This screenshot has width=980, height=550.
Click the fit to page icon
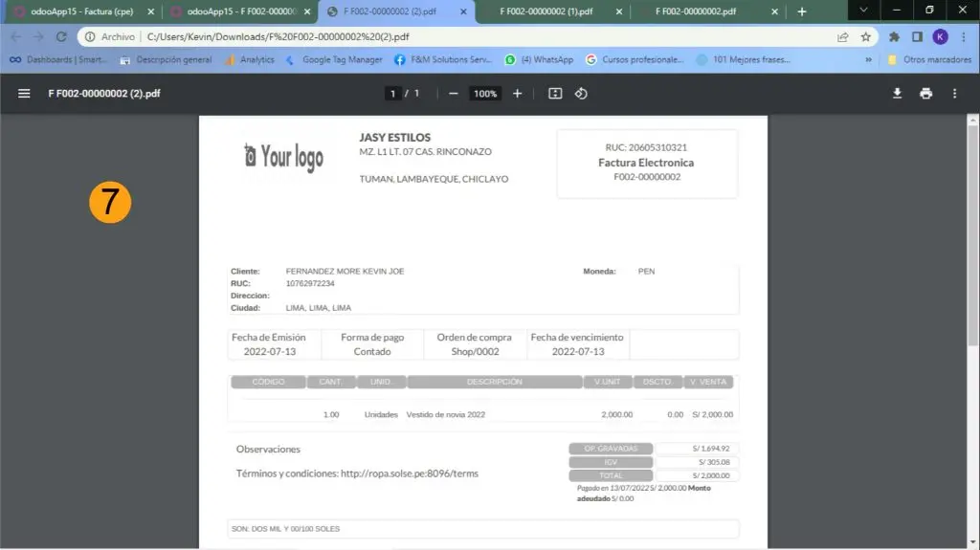(555, 94)
